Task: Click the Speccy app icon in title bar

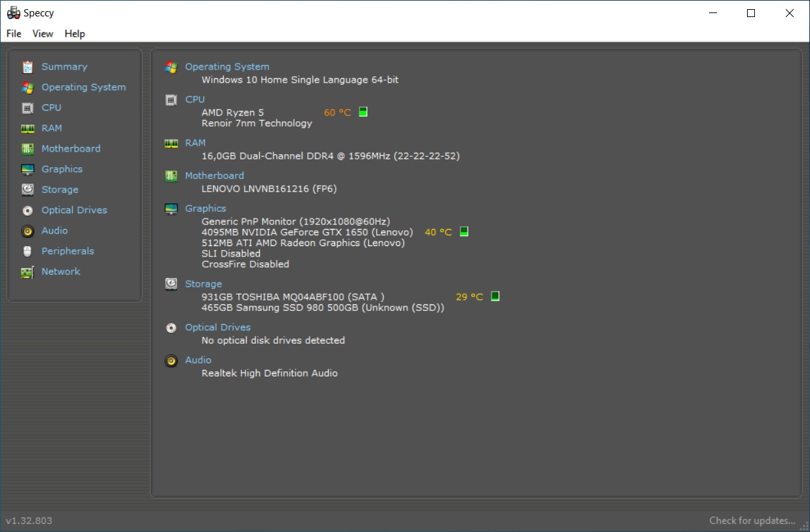Action: [x=12, y=13]
